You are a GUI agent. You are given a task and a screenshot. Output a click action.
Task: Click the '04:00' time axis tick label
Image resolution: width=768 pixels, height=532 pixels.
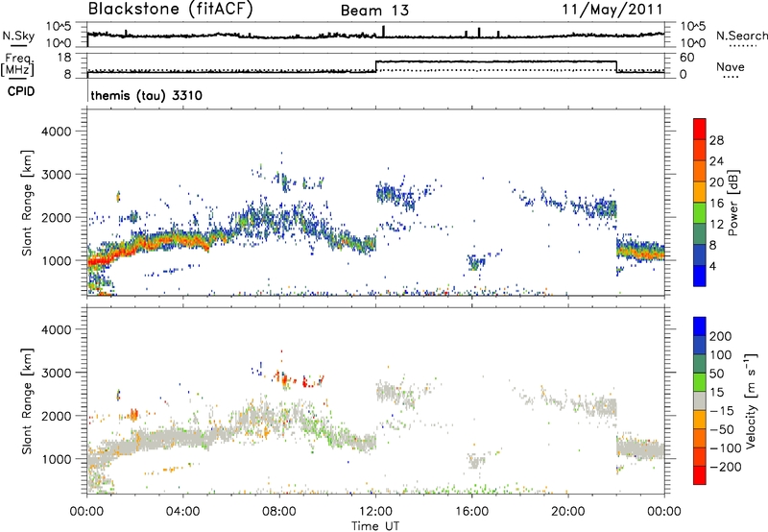click(182, 512)
